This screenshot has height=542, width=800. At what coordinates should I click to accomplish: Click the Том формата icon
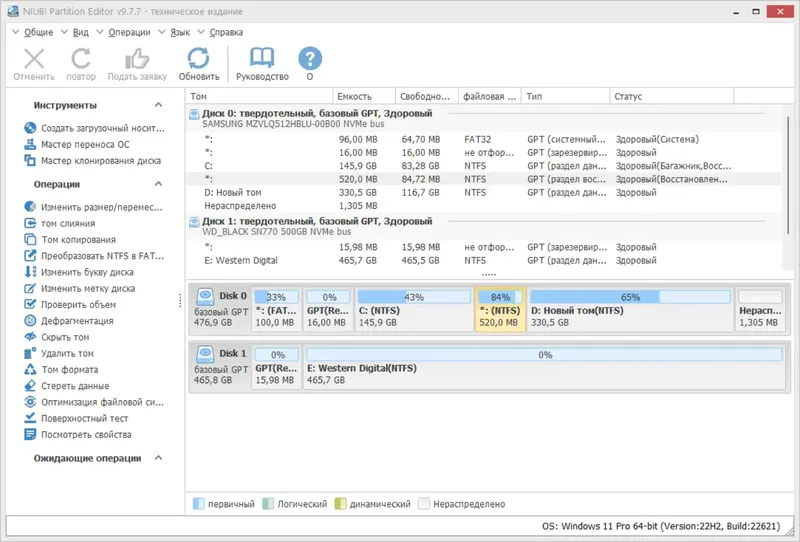[x=30, y=369]
